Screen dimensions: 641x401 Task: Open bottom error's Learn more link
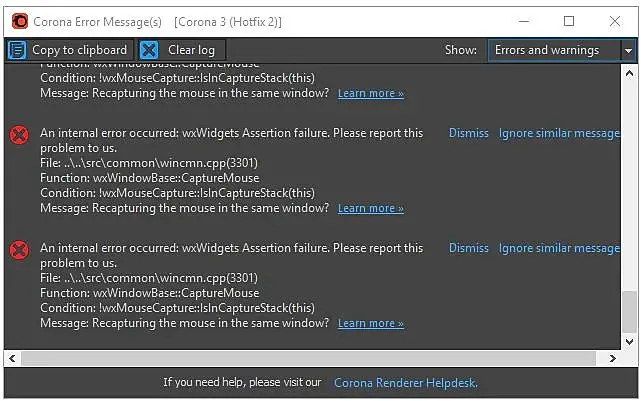(370, 324)
